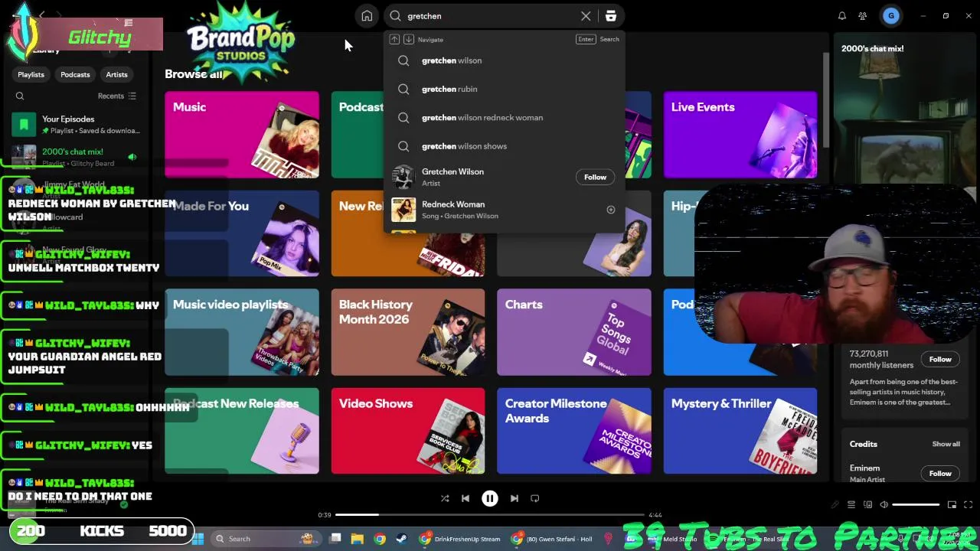Open the 2000's chat mix! playlist

coord(75,156)
